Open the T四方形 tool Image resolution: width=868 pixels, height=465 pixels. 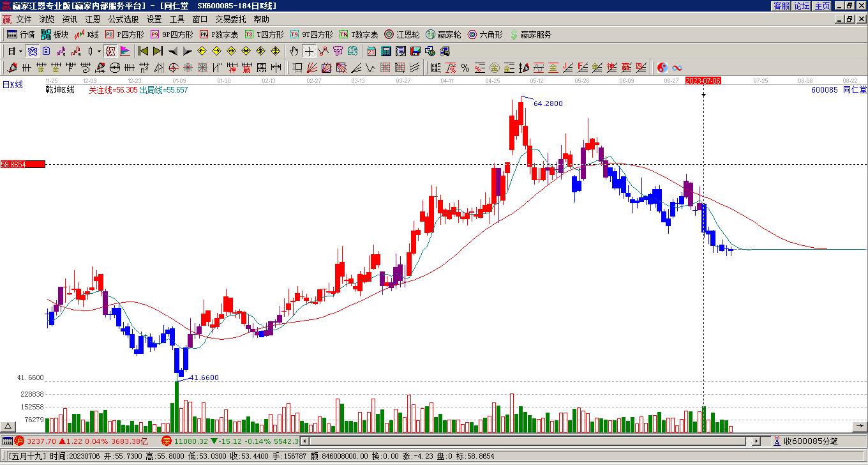coord(264,34)
